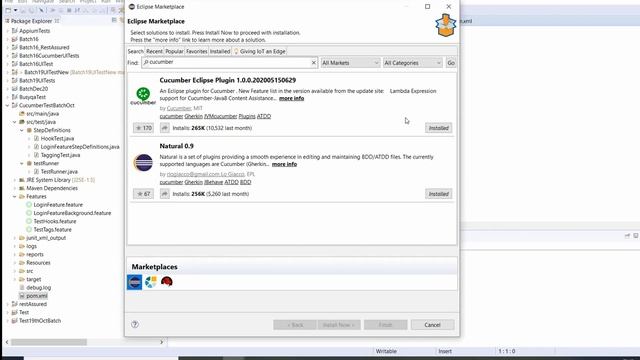Open the Giving IoT an Edge tab
The image size is (640, 360).
259,51
